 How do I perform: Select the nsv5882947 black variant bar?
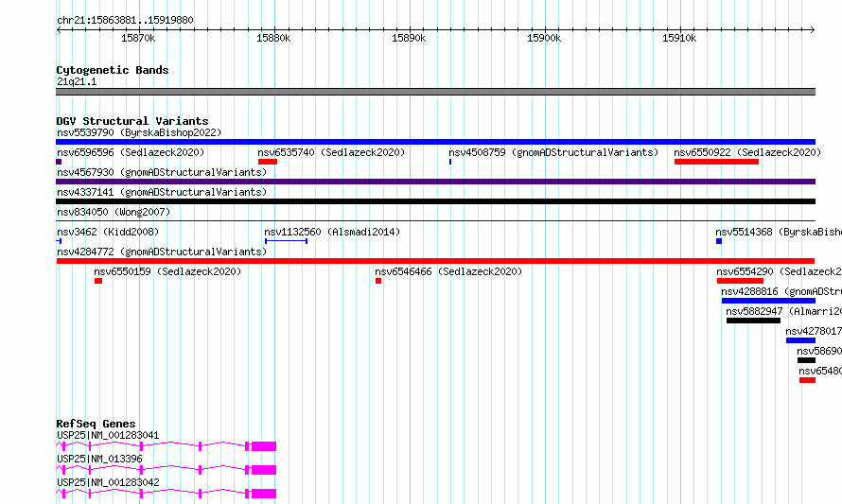pos(753,321)
